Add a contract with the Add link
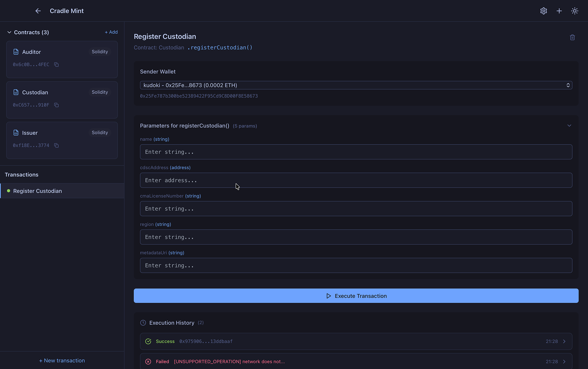 coord(111,32)
